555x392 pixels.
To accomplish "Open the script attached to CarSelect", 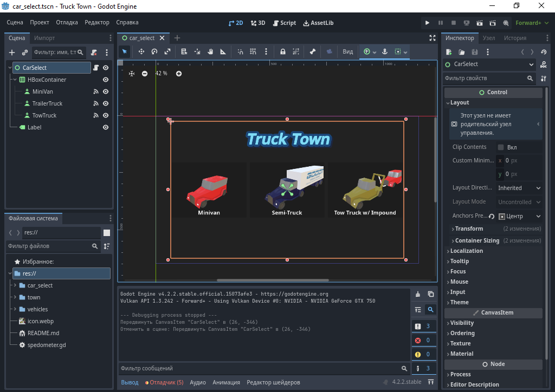I will [x=95, y=68].
